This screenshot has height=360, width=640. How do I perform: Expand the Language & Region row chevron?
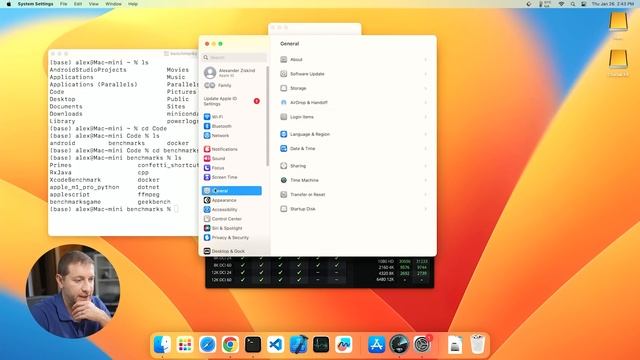[x=426, y=134]
